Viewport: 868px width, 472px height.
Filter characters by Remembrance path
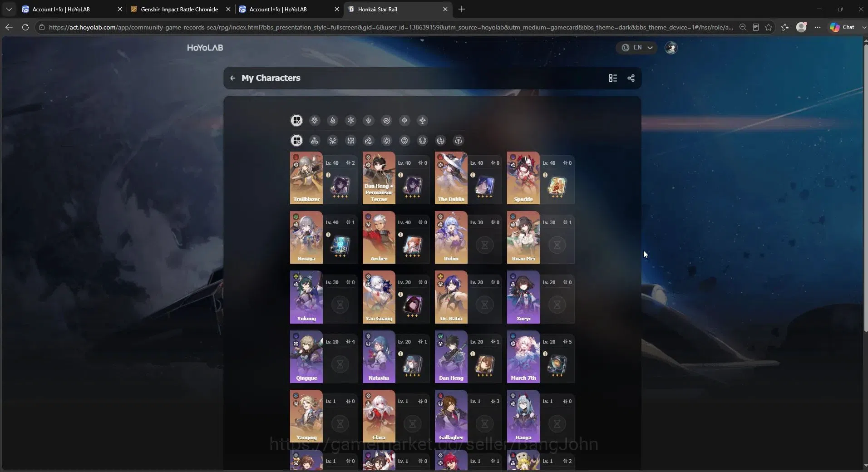point(440,141)
